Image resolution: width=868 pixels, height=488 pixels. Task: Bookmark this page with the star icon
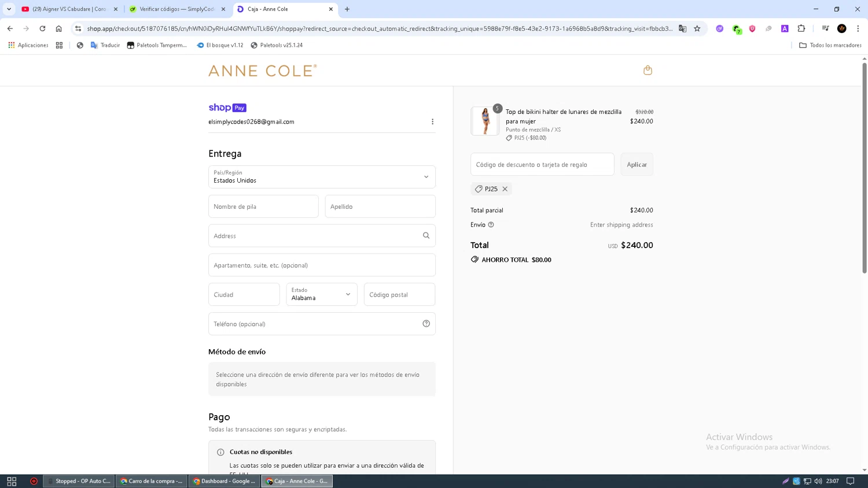(697, 28)
